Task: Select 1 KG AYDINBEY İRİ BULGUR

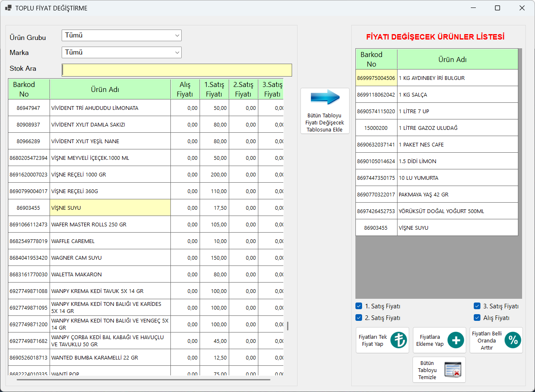Action: (457, 78)
